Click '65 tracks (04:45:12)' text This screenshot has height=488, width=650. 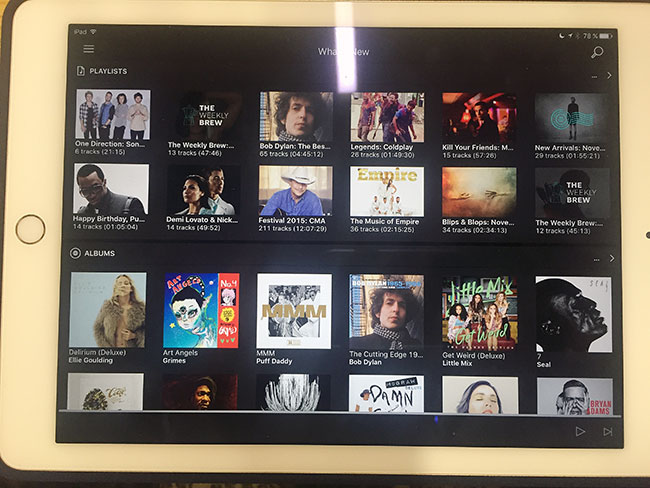tap(291, 154)
